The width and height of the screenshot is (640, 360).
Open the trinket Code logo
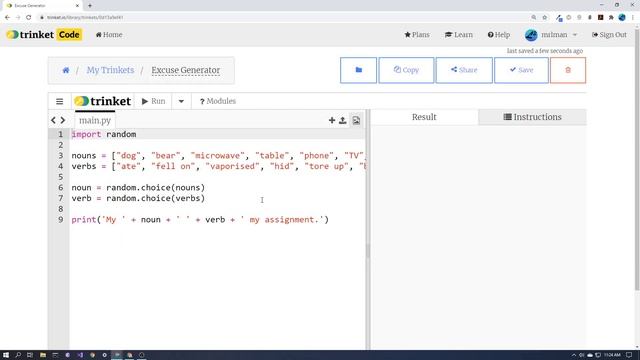44,35
